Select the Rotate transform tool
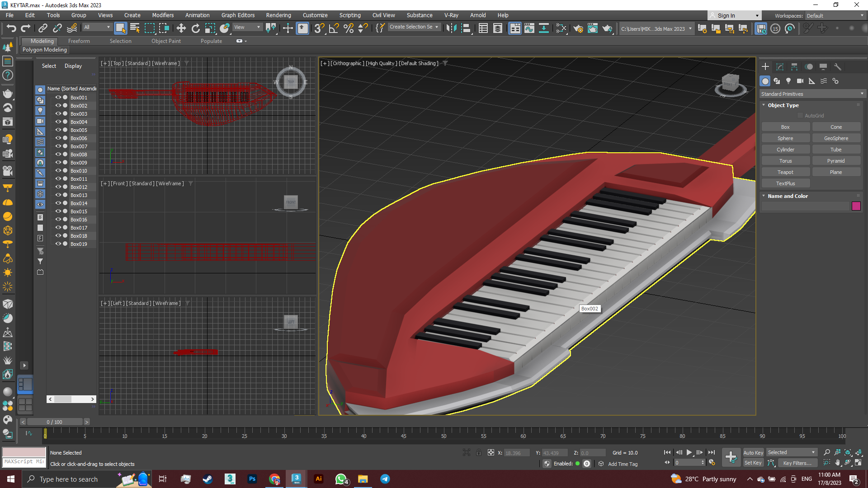Image resolution: width=868 pixels, height=488 pixels. click(x=195, y=28)
